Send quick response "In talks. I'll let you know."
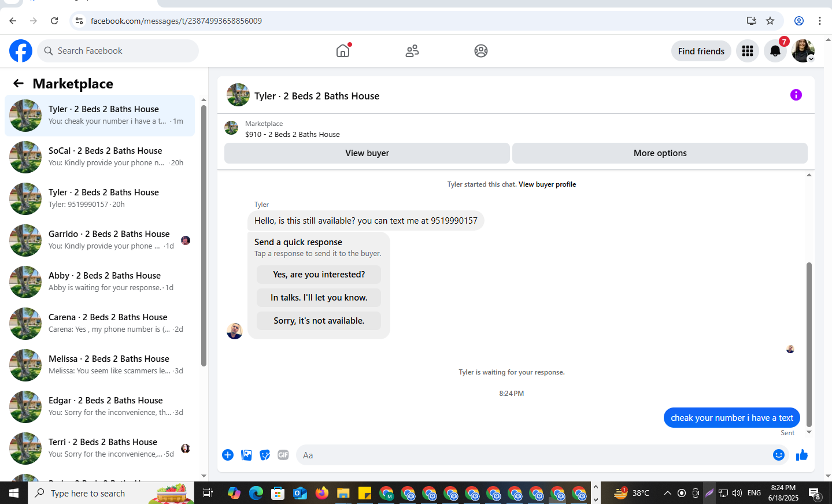This screenshot has height=504, width=832. pos(319,298)
